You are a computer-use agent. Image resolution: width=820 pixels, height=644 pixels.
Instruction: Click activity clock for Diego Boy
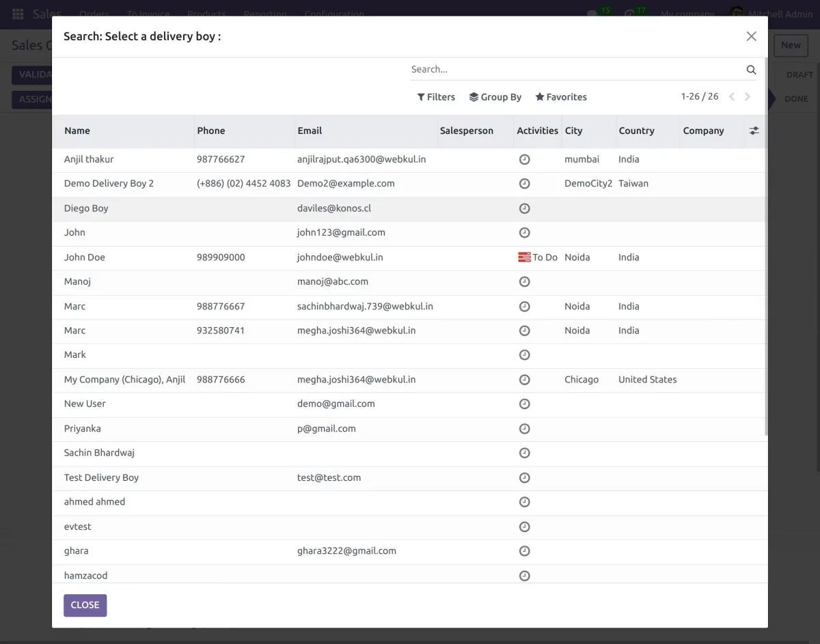(x=524, y=208)
